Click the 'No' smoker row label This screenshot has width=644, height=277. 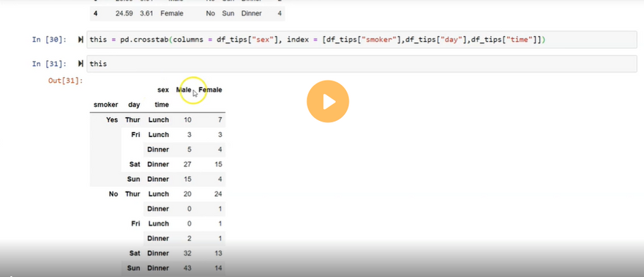coord(113,194)
